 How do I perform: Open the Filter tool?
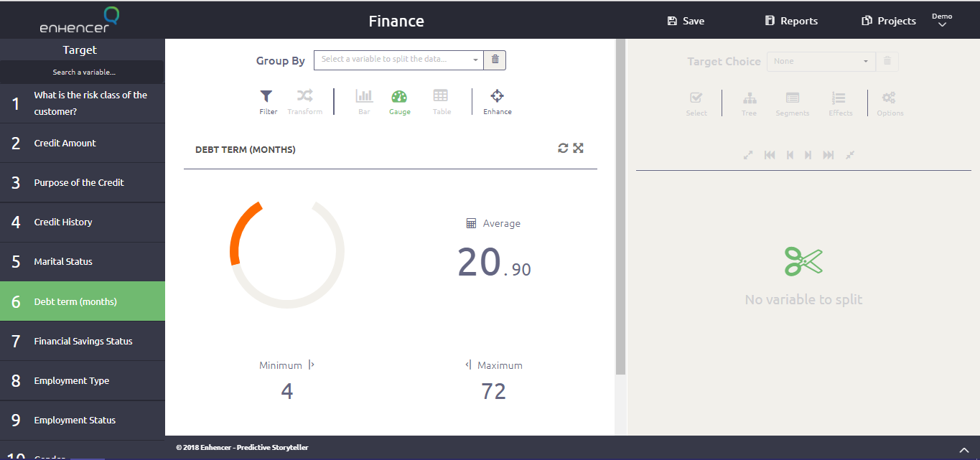tap(267, 102)
